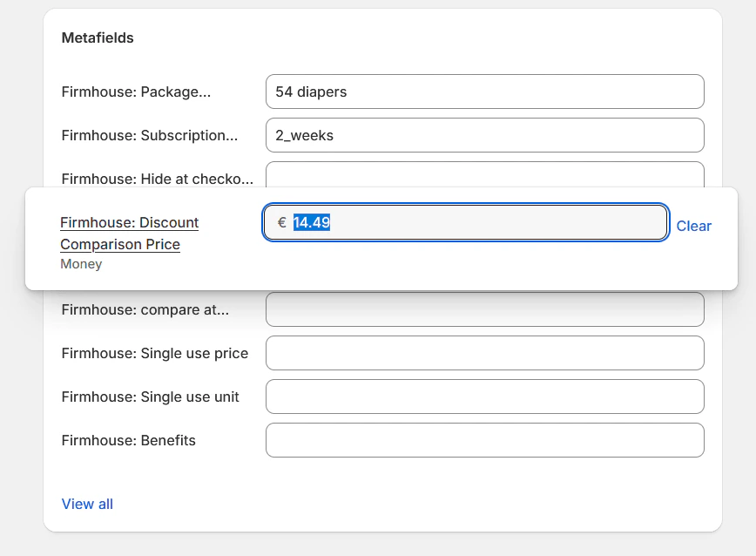This screenshot has width=756, height=556.
Task: Click the Firmhouse: Single use unit label
Action: point(150,397)
